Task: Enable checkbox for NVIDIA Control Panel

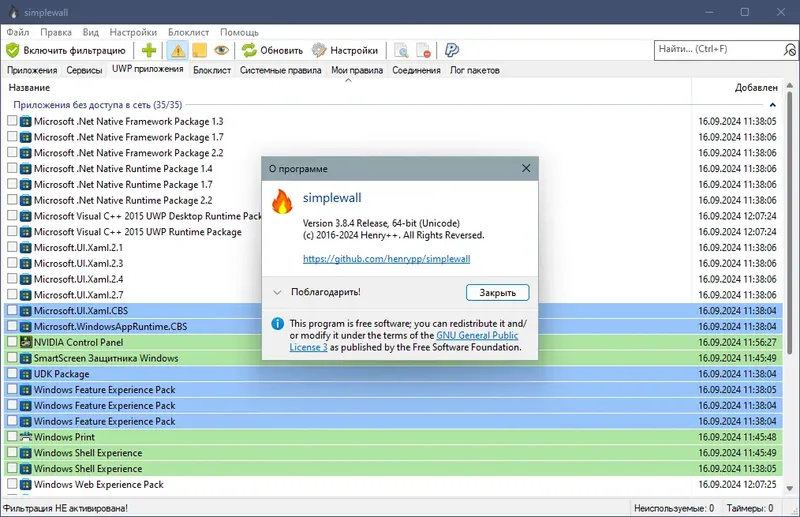Action: [12, 342]
